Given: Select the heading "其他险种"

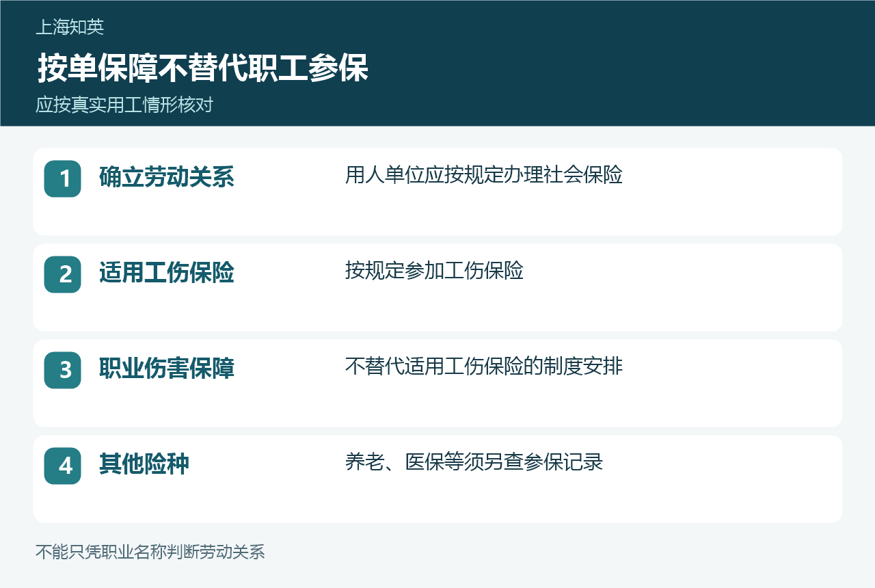Looking at the screenshot, I should (x=144, y=464).
